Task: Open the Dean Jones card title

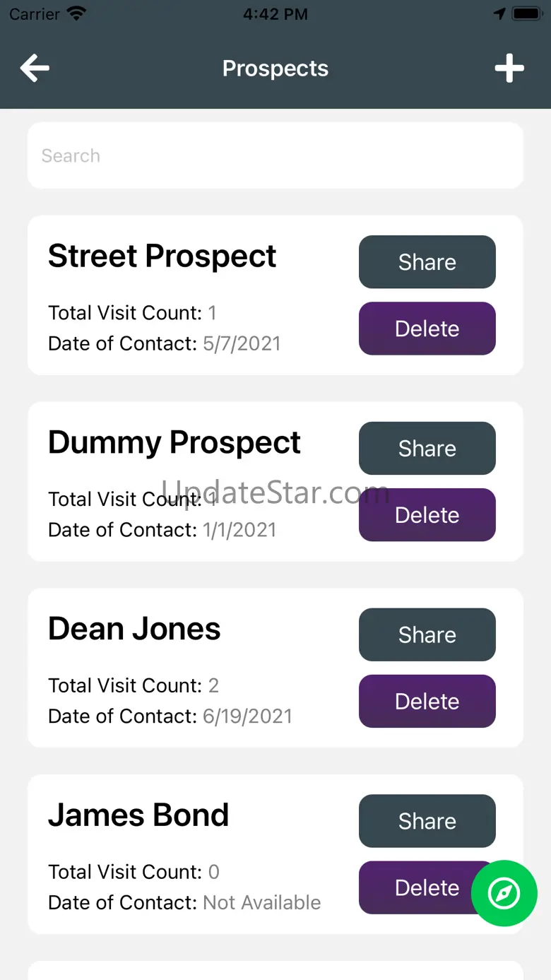Action: [134, 629]
